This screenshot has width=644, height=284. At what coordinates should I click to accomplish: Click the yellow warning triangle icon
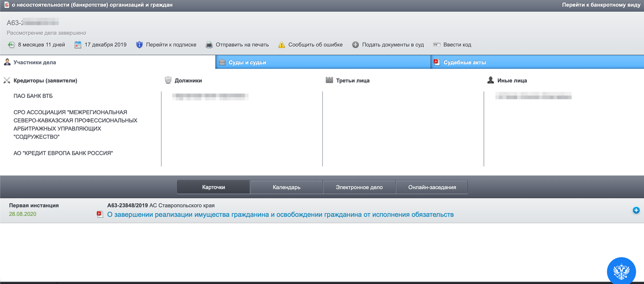[x=282, y=45]
